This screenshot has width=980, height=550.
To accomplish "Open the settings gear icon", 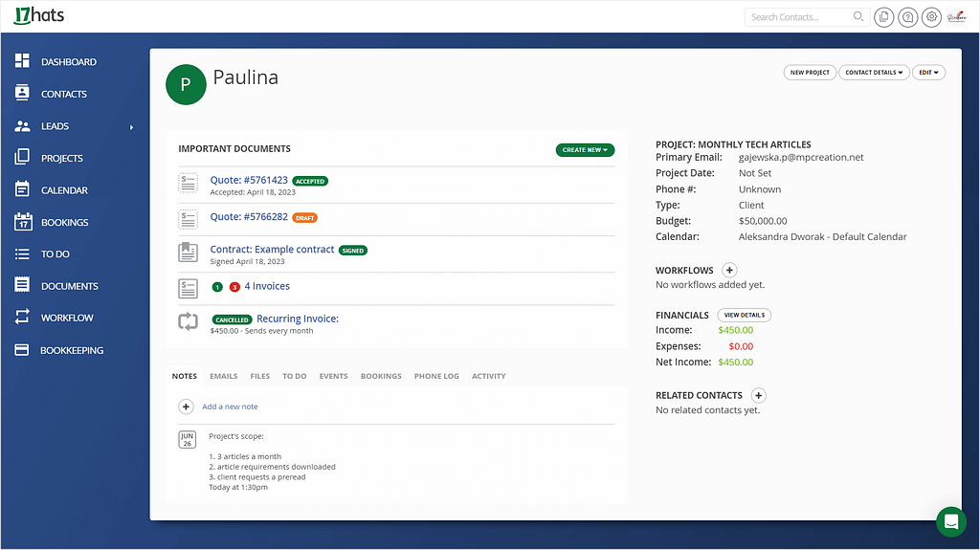I will pyautogui.click(x=931, y=17).
